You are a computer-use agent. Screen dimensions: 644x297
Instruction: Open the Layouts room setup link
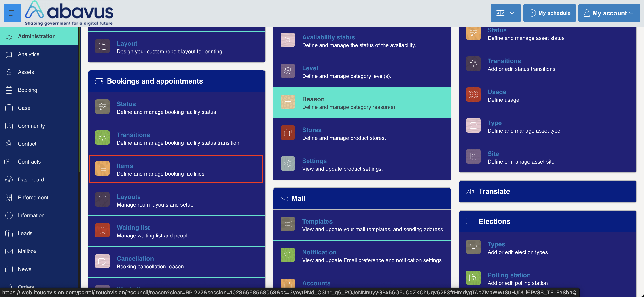pos(129,197)
